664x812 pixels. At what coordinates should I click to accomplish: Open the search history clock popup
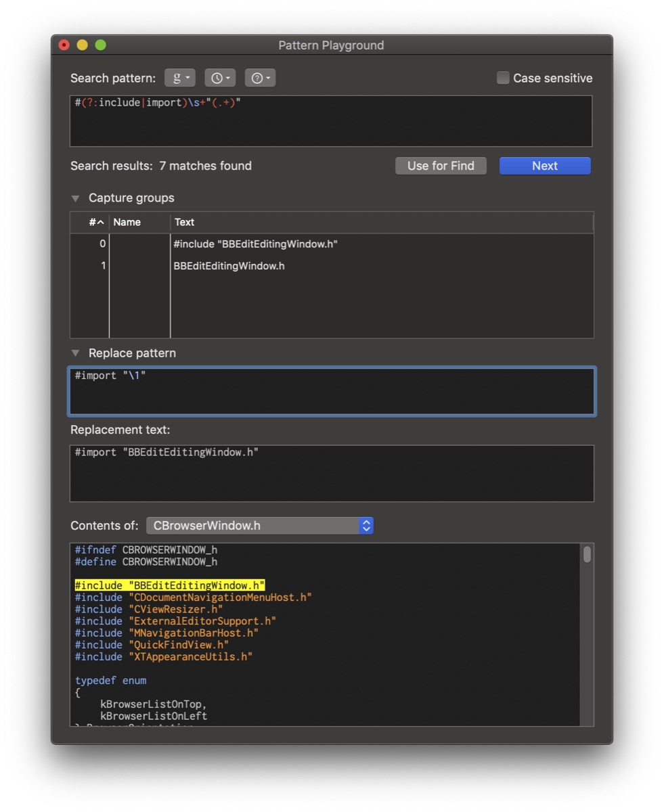pos(220,78)
